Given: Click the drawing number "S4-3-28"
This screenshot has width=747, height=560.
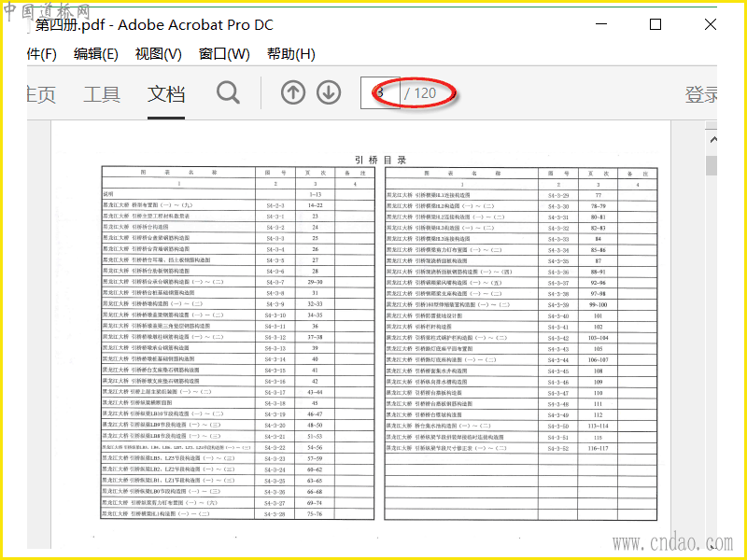Looking at the screenshot, I should coord(275,514).
